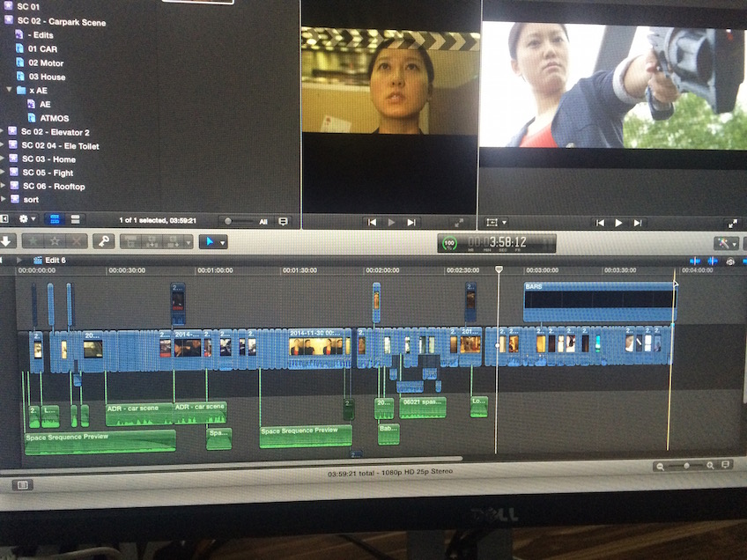Click the clip appearance icon beside zoom slider
The height and width of the screenshot is (560, 747).
726,465
